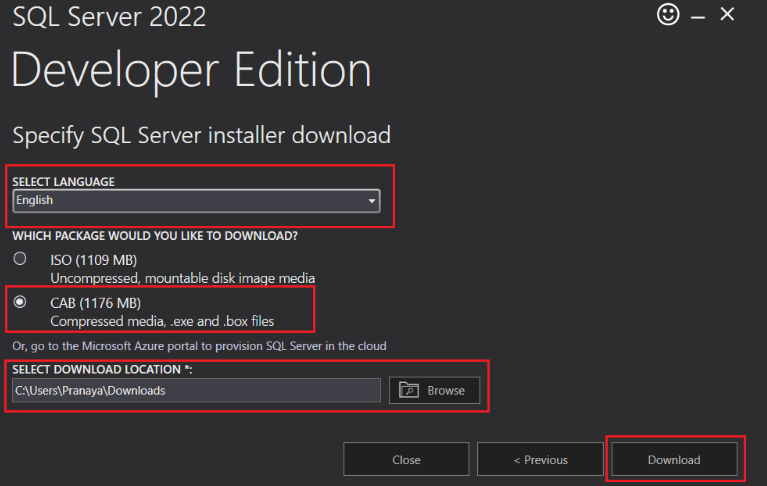Select the CAB (1176 MB) radio button
Image resolution: width=767 pixels, height=486 pixels.
[x=20, y=302]
